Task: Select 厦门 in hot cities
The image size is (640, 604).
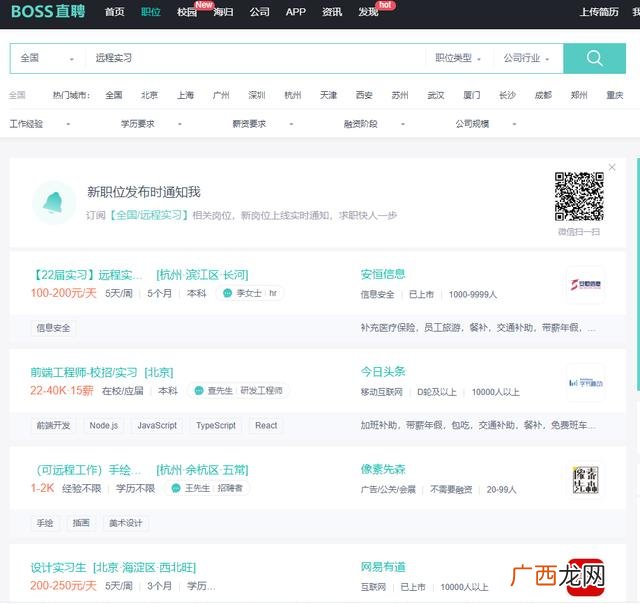Action: tap(472, 95)
